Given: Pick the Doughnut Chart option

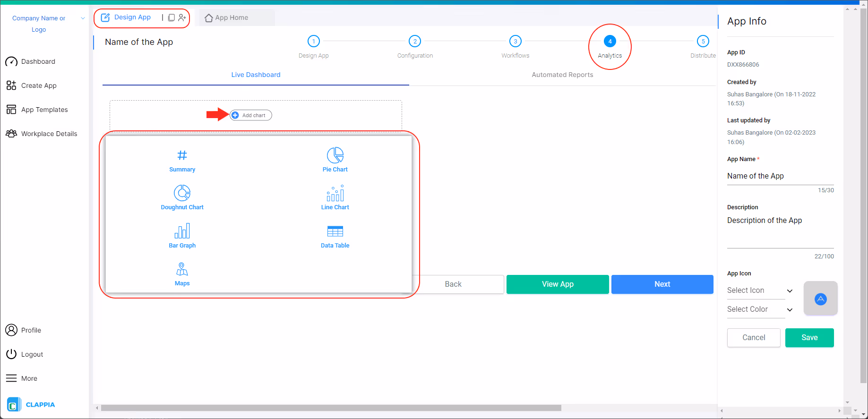Looking at the screenshot, I should coord(182,197).
